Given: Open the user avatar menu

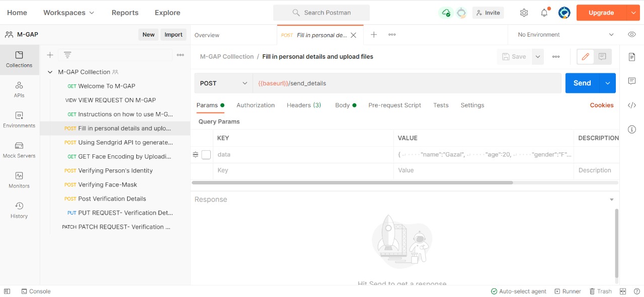Looking at the screenshot, I should [564, 13].
